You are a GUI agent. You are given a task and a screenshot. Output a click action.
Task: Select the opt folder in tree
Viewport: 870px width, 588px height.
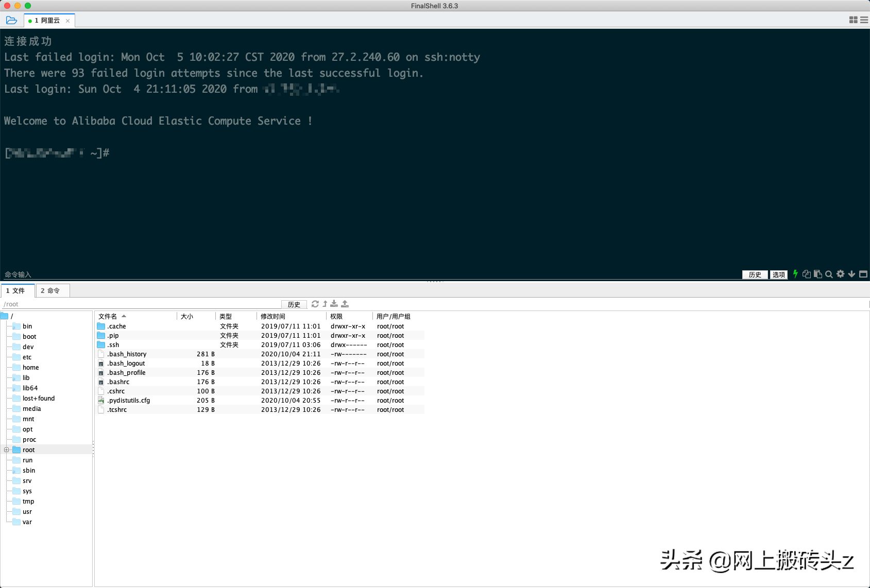27,429
